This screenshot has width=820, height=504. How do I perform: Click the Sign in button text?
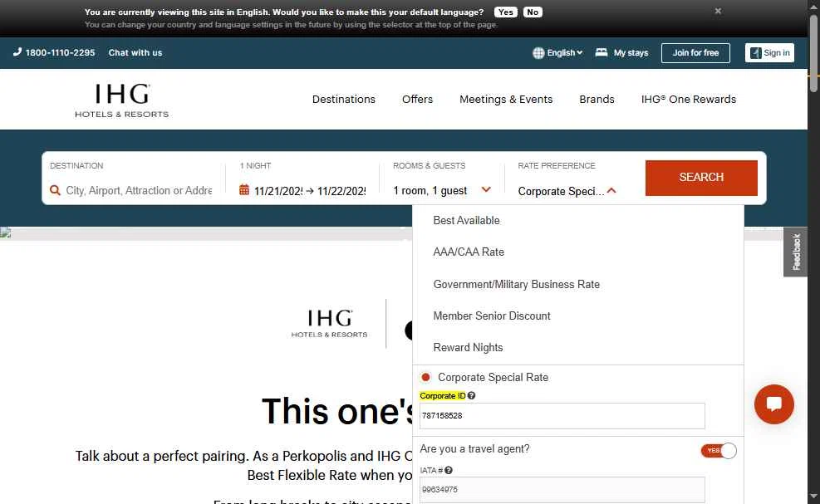(777, 53)
